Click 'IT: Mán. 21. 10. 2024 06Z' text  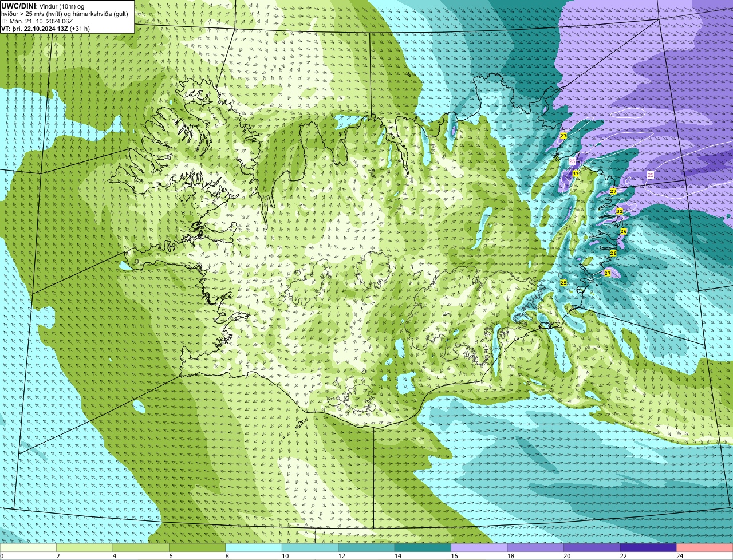37,21
